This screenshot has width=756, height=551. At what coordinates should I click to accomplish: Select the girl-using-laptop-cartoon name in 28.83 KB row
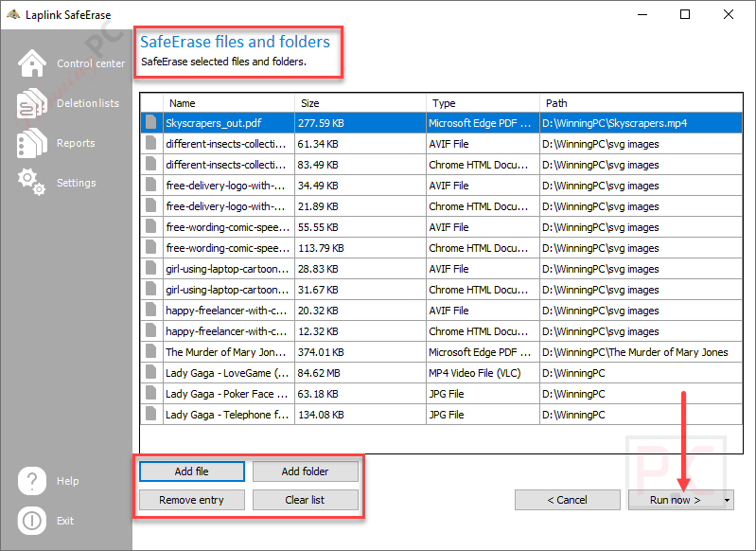click(x=227, y=269)
